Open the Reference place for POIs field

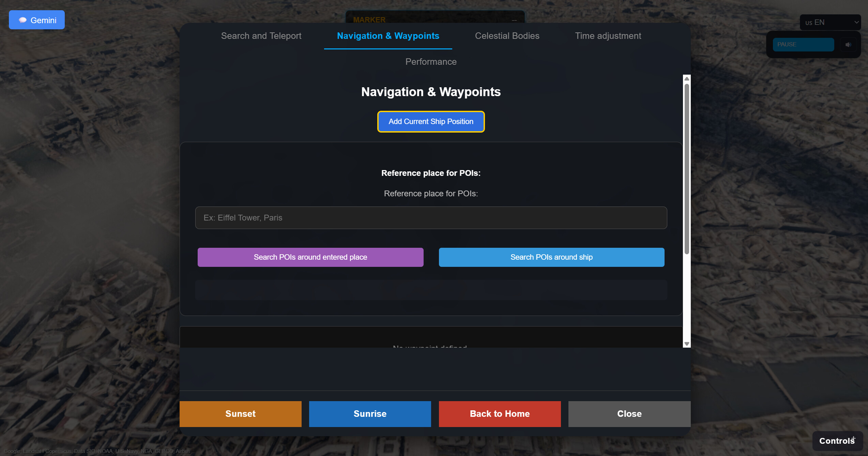point(431,217)
